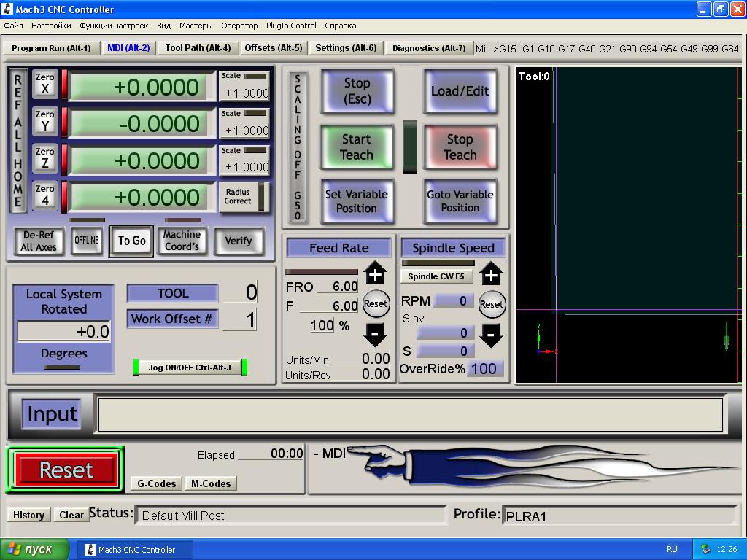Image resolution: width=747 pixels, height=560 pixels.
Task: Click the big red Reset button
Action: (x=66, y=470)
